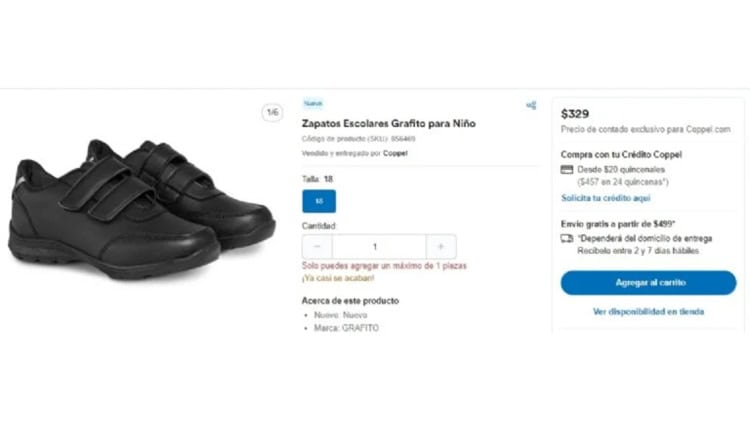750x421 pixels.
Task: Click the 'Nuevo' tag above the title
Action: pos(313,103)
